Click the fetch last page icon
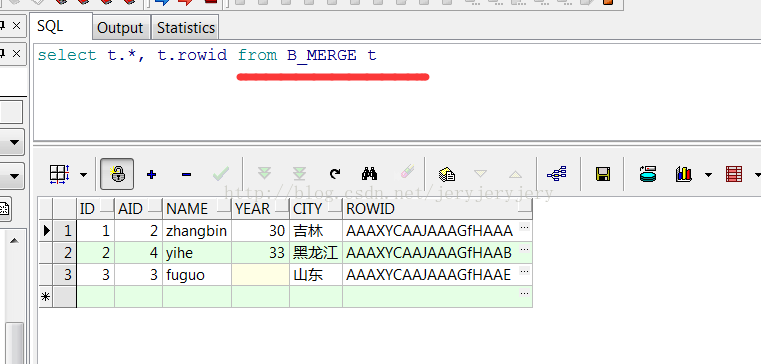The image size is (761, 364). (x=299, y=173)
